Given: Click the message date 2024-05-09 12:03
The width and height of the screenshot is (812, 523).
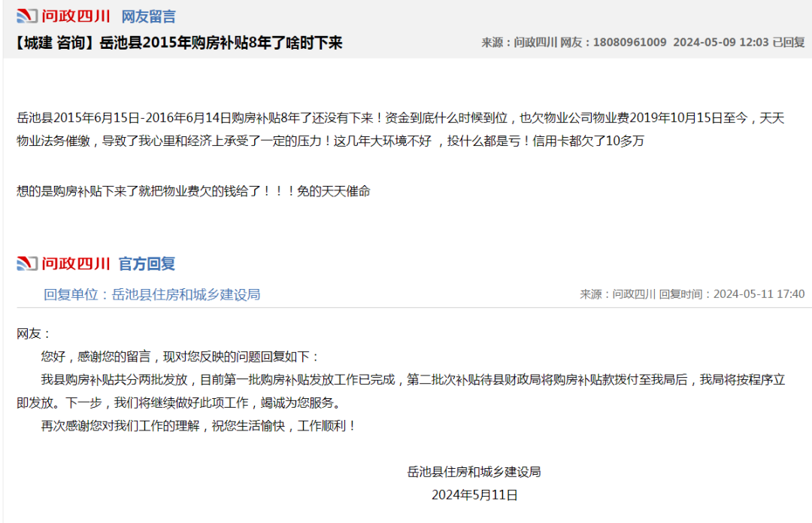Looking at the screenshot, I should 722,44.
